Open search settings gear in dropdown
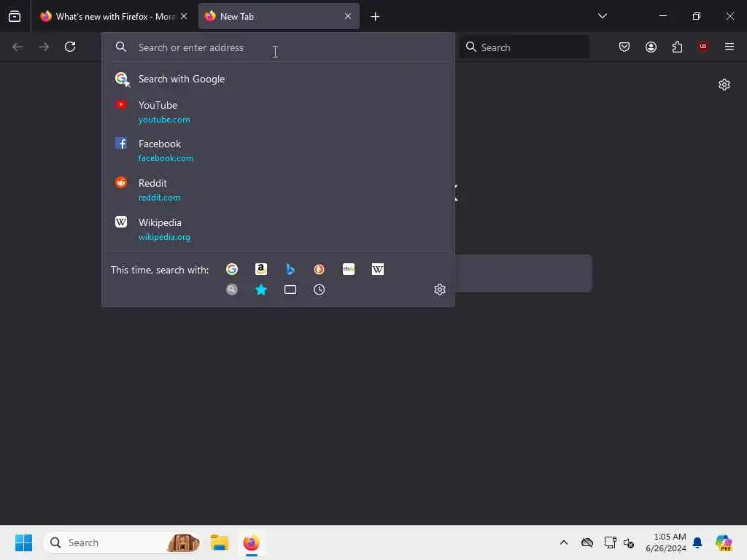The height and width of the screenshot is (560, 747). tap(440, 289)
